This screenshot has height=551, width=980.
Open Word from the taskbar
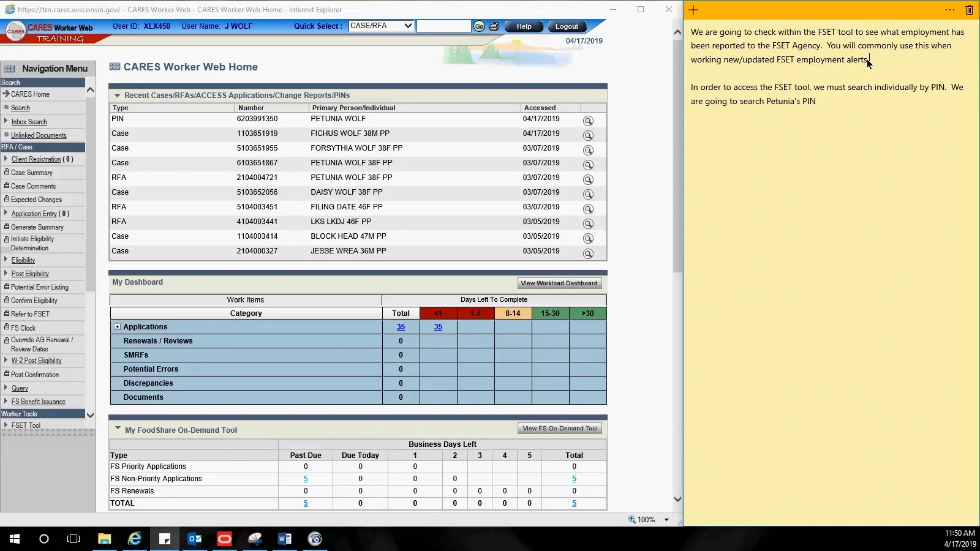coord(284,539)
